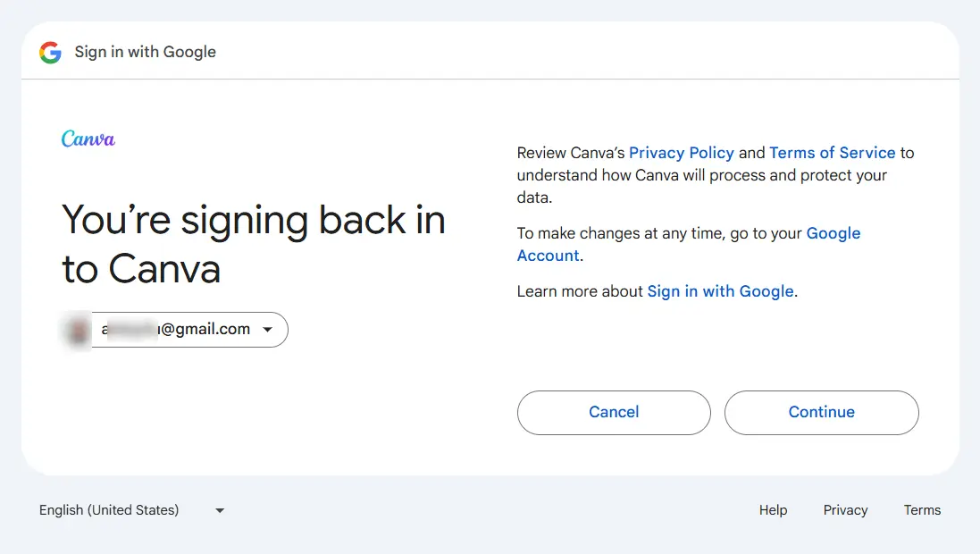Click the email address text in account chip
980x554 pixels.
click(x=176, y=329)
